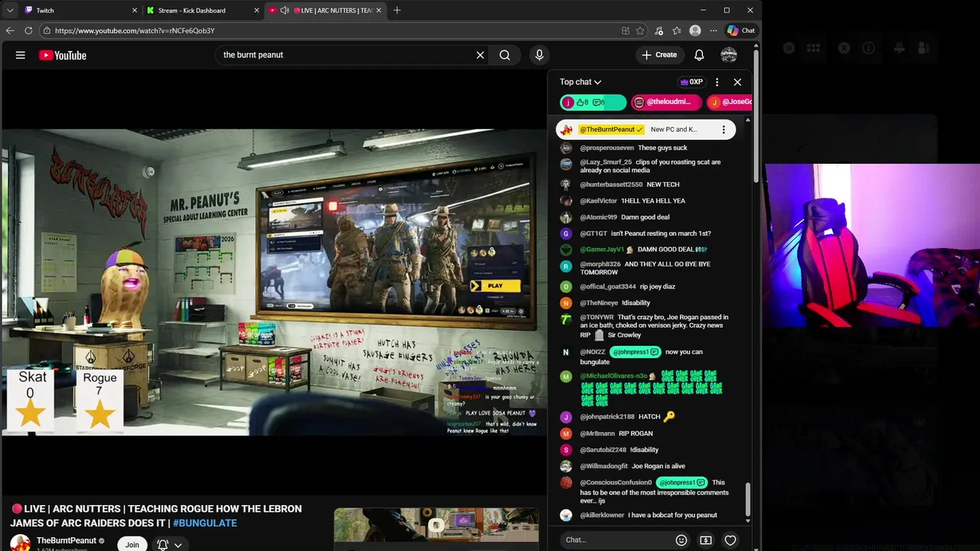Start voice search with the microphone
980x551 pixels.
coord(539,55)
